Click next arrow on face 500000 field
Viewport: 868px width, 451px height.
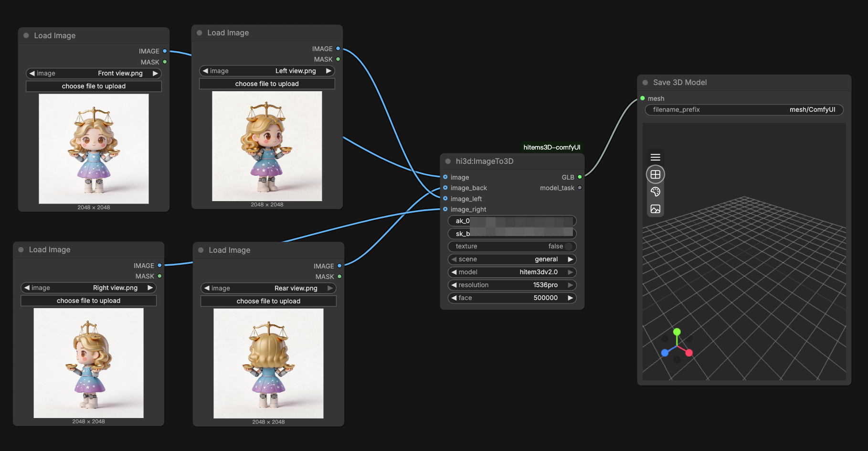(570, 298)
